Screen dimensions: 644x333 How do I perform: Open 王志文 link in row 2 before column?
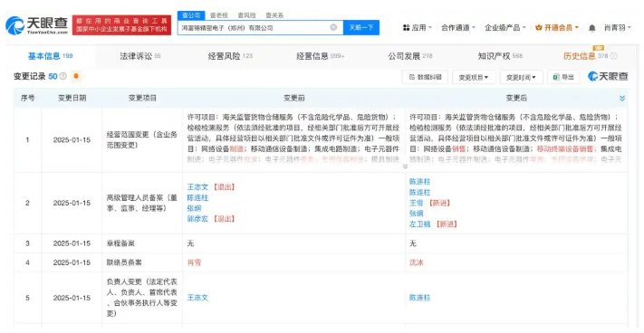197,187
